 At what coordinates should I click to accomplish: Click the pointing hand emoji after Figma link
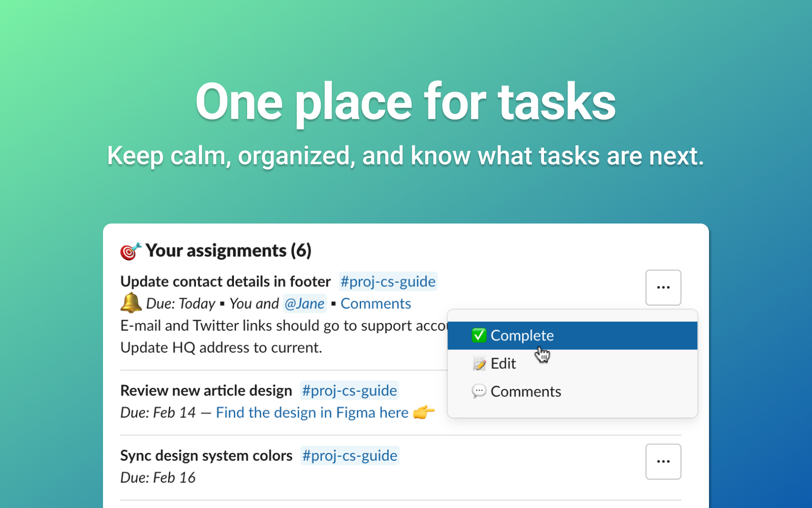424,412
